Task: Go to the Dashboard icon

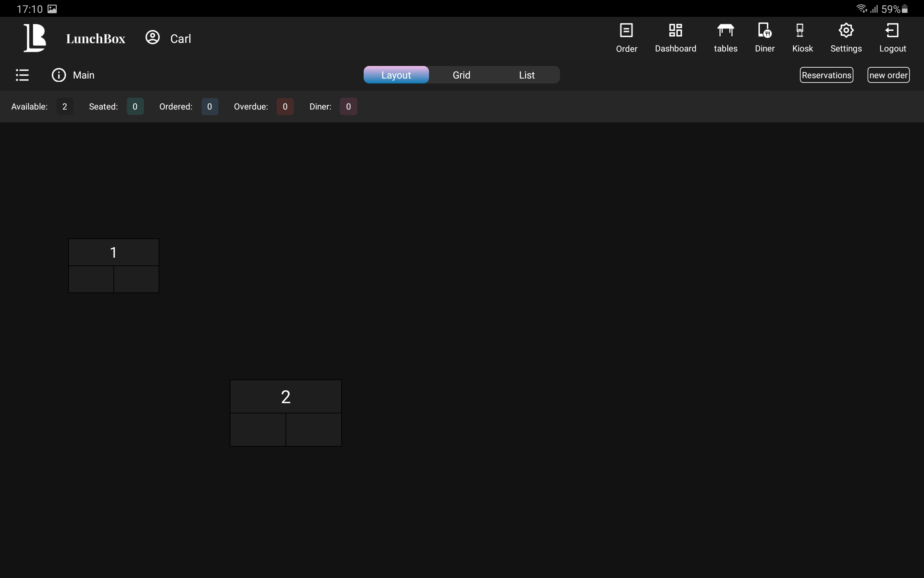Action: coord(675,31)
